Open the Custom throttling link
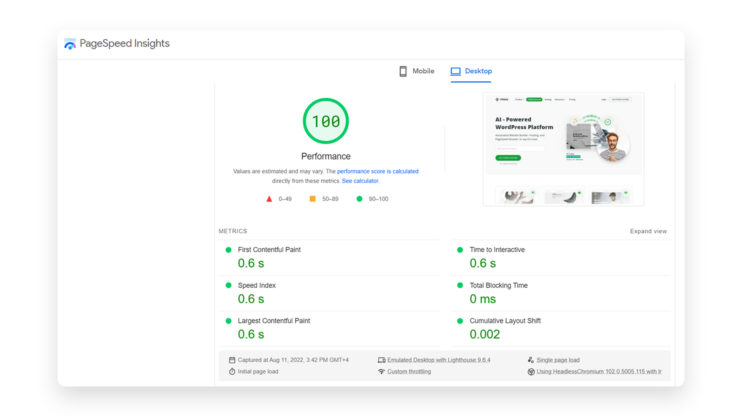Image resolution: width=742 pixels, height=416 pixels. click(x=409, y=372)
